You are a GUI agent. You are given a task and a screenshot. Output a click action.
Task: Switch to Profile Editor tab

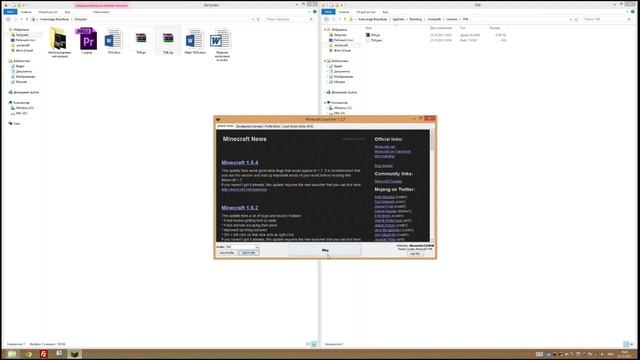point(272,127)
